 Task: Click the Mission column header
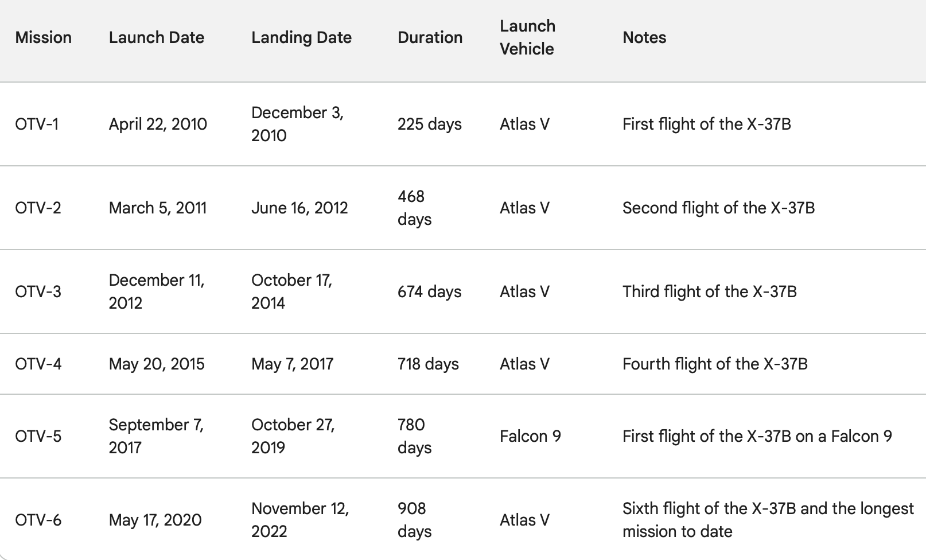(44, 38)
